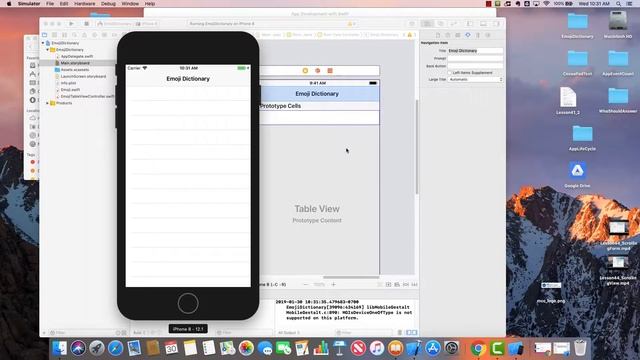Screen dimensions: 640x360
Task: Click the Back Button text field
Action: pos(476,66)
